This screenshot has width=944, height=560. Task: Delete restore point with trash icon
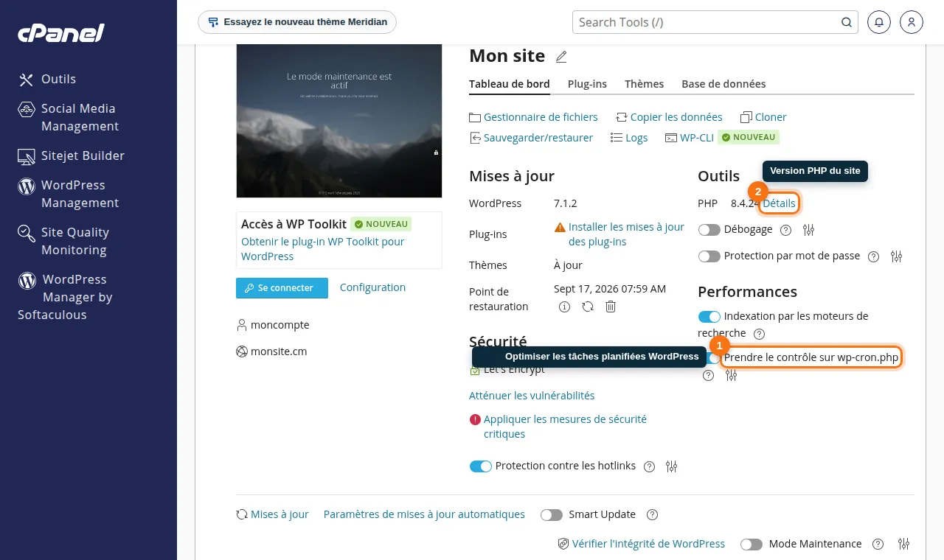point(611,307)
